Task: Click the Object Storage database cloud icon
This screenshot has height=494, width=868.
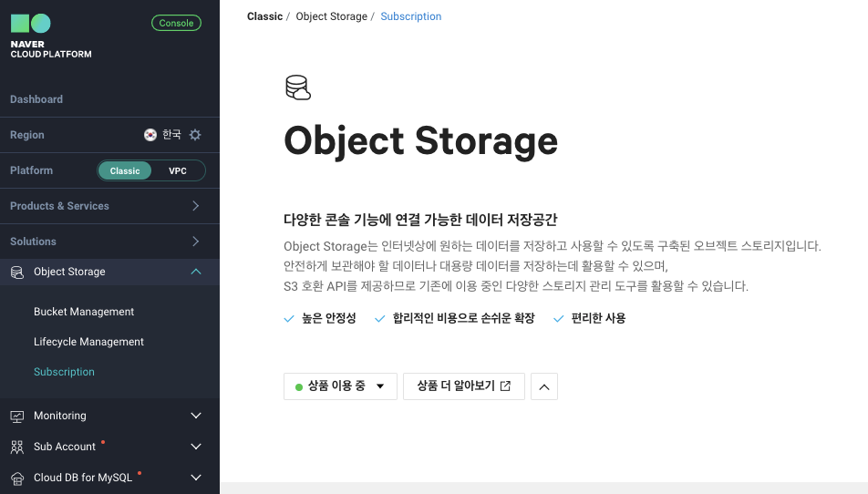Action: pos(298,87)
